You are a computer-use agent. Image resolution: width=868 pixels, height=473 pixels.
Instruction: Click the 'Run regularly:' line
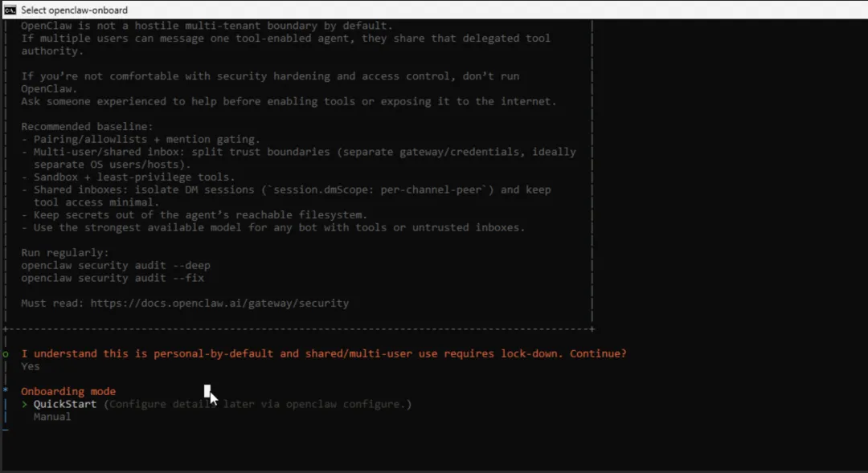65,252
